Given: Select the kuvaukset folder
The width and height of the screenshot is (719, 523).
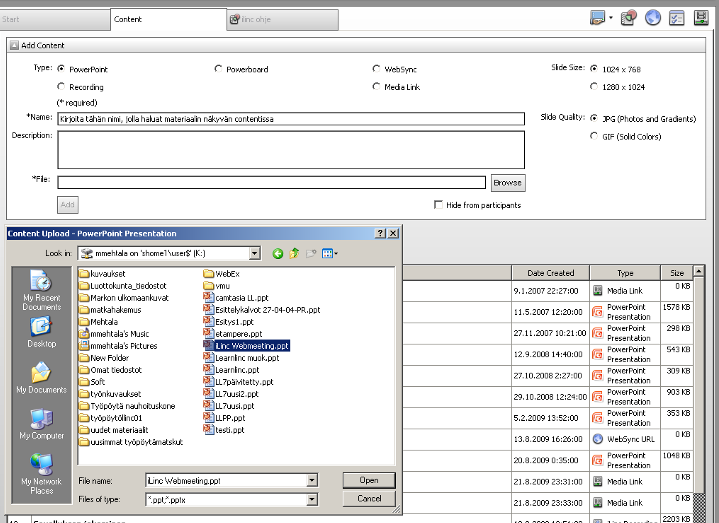Looking at the screenshot, I should pyautogui.click(x=102, y=274).
